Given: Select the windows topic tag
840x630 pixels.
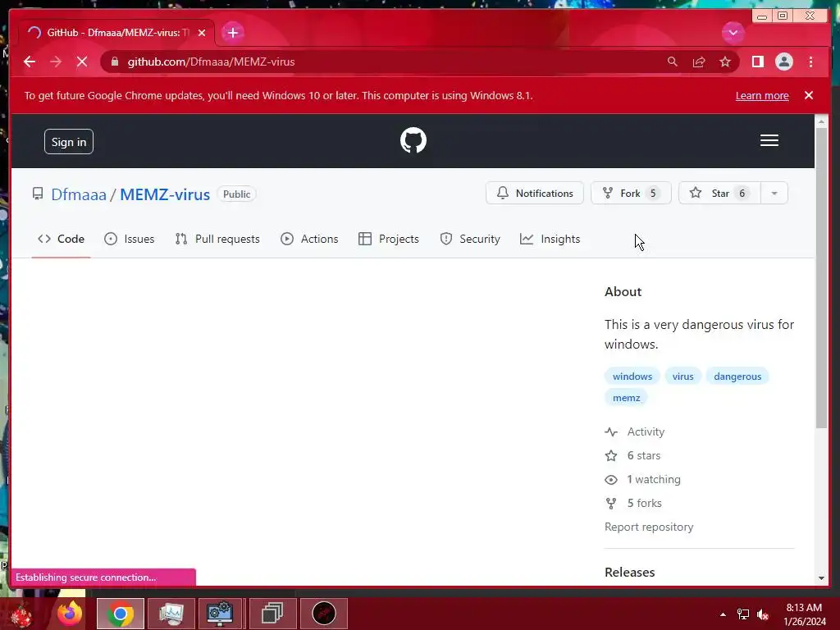Looking at the screenshot, I should click(x=632, y=376).
